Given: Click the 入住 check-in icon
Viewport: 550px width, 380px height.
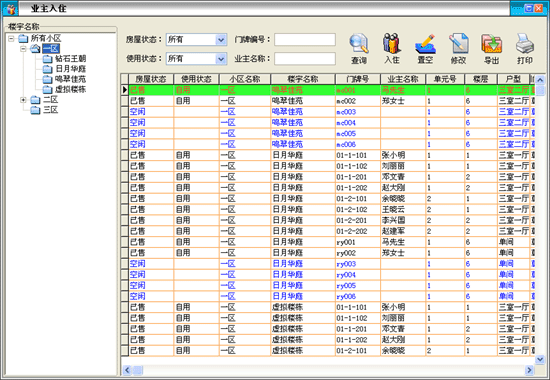Looking at the screenshot, I should point(391,44).
